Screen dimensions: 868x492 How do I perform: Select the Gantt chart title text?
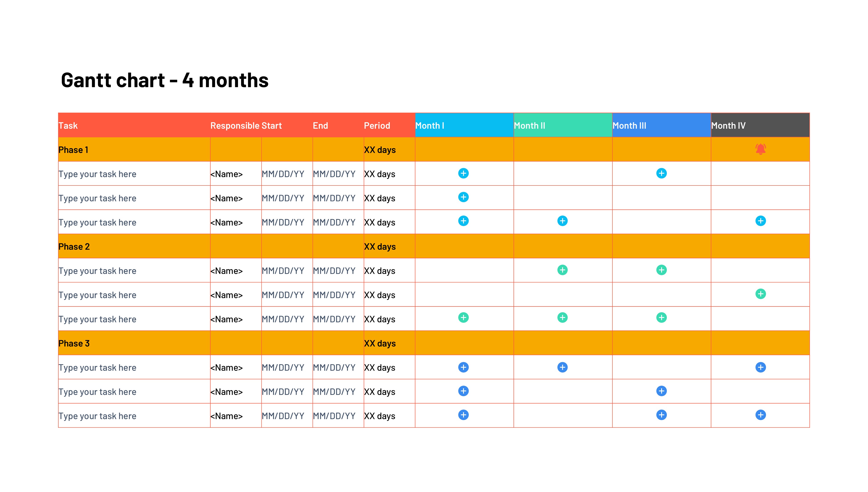(165, 80)
